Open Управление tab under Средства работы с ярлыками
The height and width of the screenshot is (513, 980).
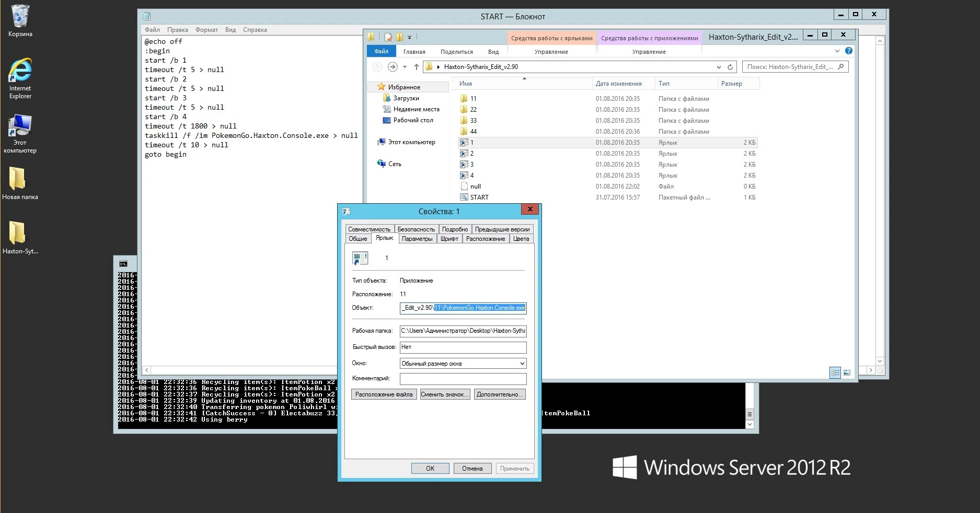click(x=551, y=52)
